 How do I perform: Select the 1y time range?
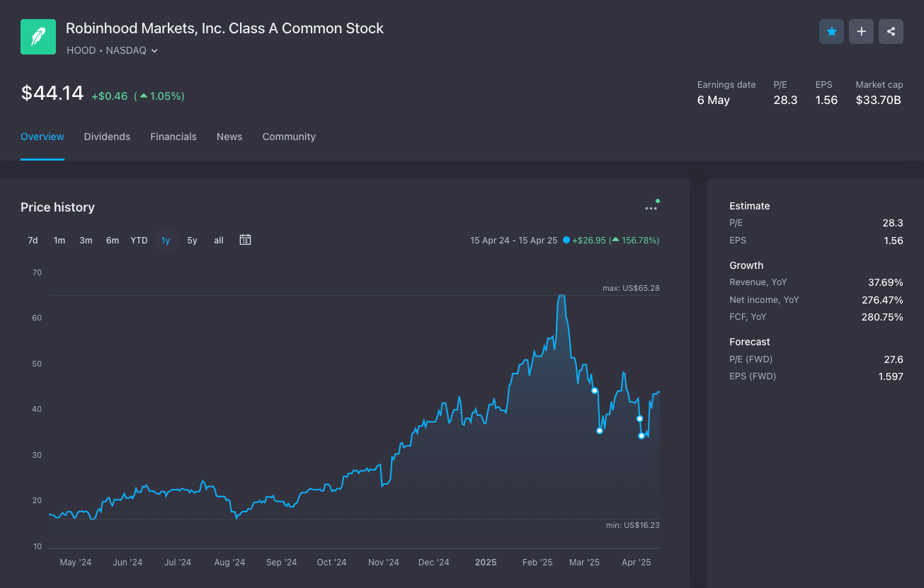point(166,241)
